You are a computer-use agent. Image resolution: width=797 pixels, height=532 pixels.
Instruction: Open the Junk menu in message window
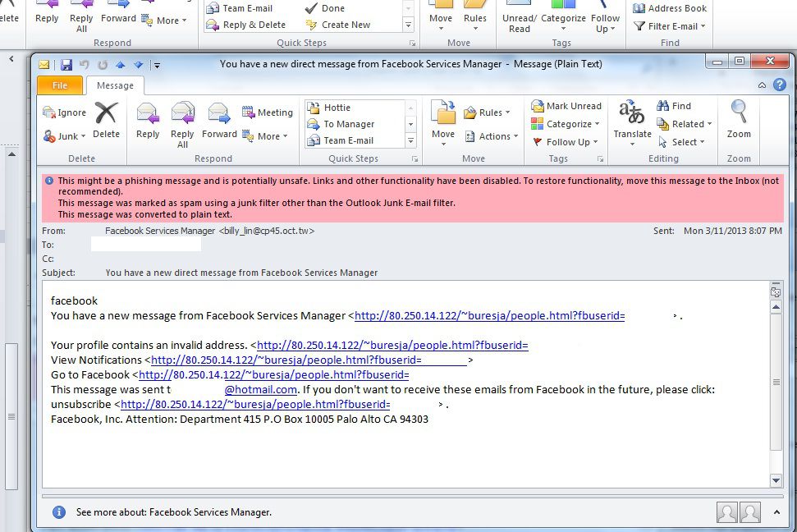(65, 136)
